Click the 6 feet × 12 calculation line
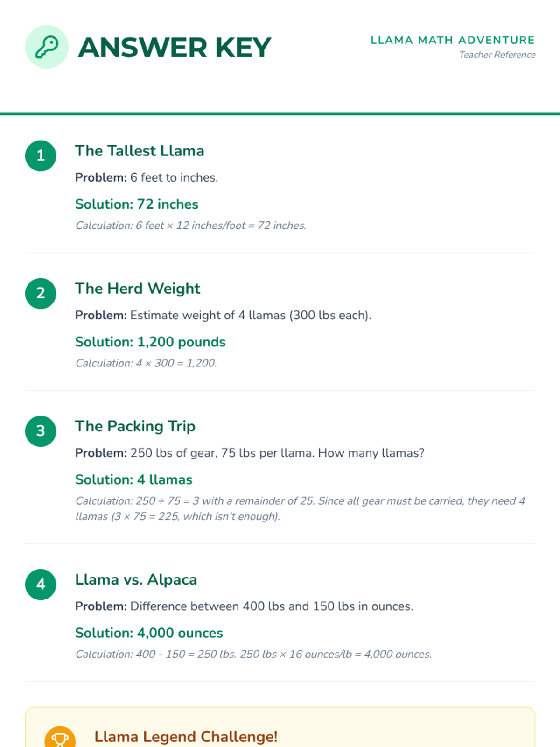Viewport: 560px width, 747px height. point(190,226)
